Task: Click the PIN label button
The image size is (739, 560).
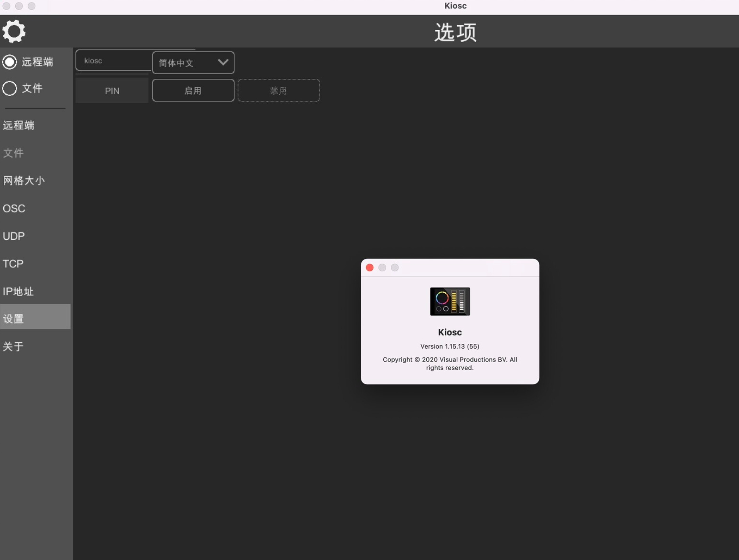Action: pos(112,91)
